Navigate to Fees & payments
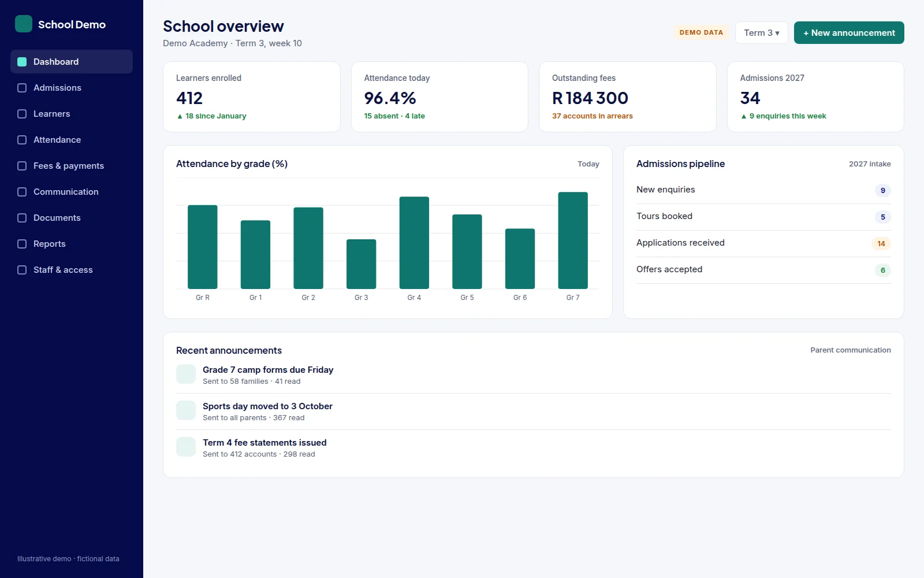This screenshot has width=924, height=578. 72,166
